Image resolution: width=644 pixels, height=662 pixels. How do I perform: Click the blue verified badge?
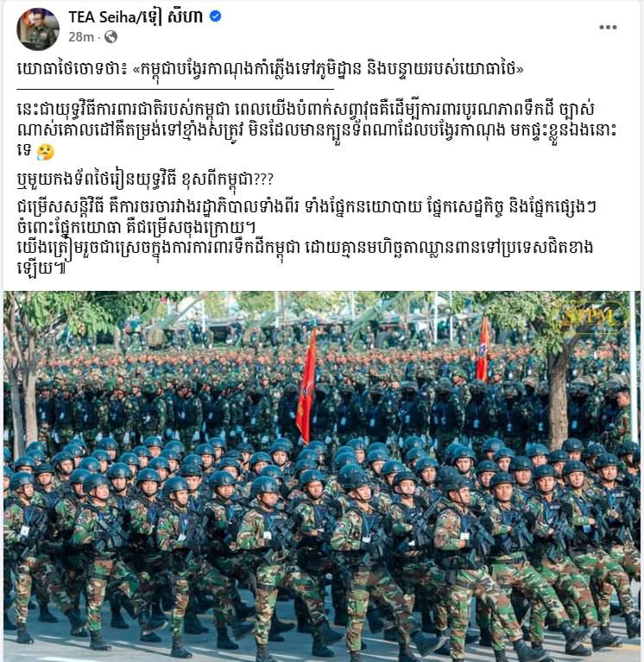pos(216,16)
